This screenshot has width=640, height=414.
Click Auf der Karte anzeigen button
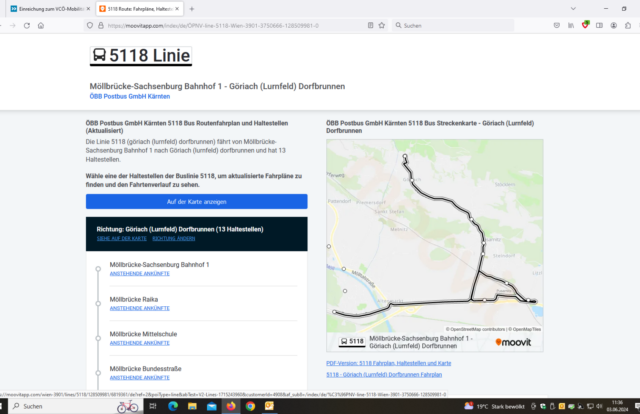196,202
